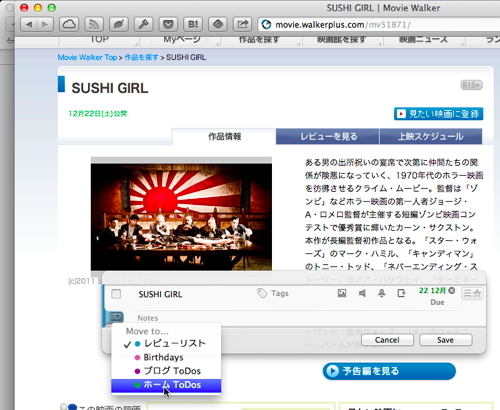
Task: Click the site icon in address bar
Action: (266, 25)
